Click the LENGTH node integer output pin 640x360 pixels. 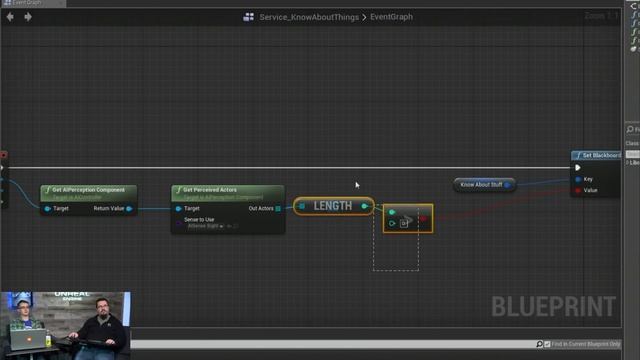pos(364,206)
